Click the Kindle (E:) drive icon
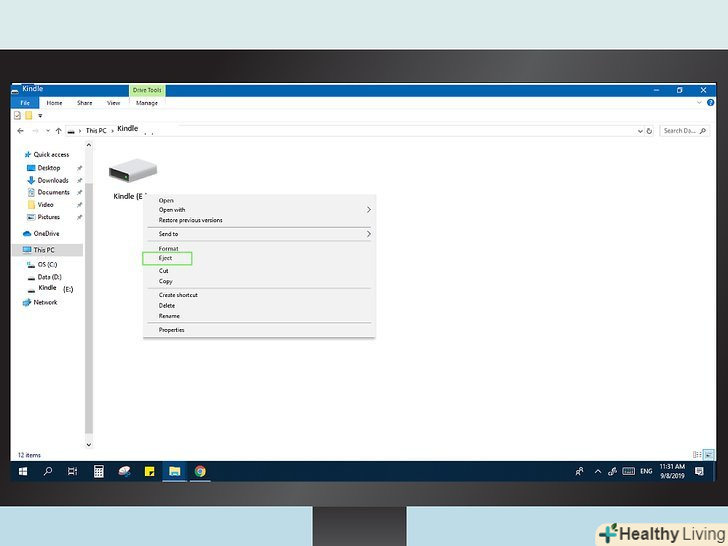 (133, 171)
